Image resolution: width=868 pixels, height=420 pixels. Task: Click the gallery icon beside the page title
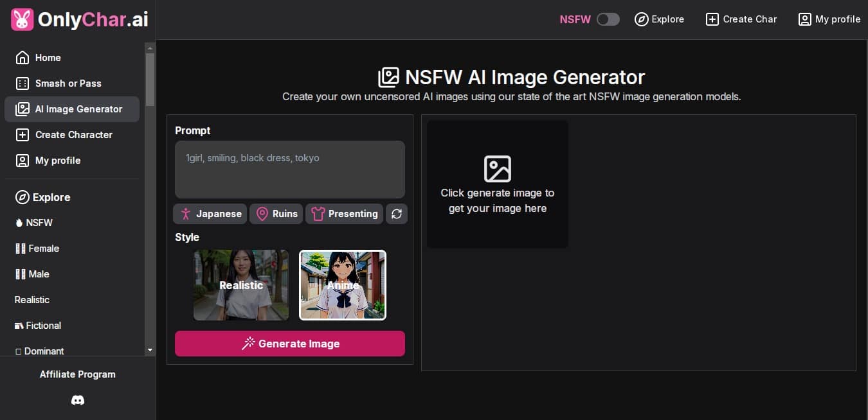pyautogui.click(x=388, y=78)
